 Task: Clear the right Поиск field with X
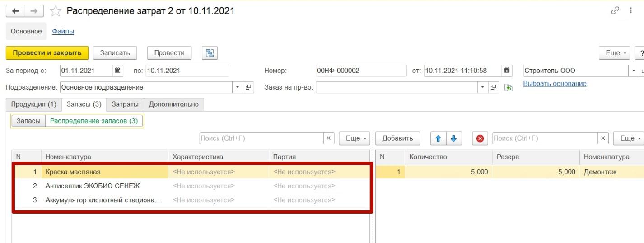(x=603, y=138)
